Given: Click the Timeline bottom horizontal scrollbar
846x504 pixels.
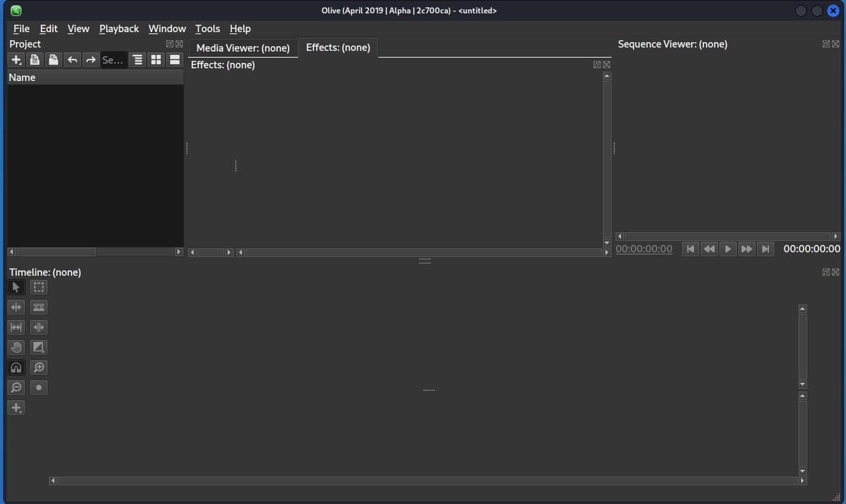Looking at the screenshot, I should click(428, 481).
